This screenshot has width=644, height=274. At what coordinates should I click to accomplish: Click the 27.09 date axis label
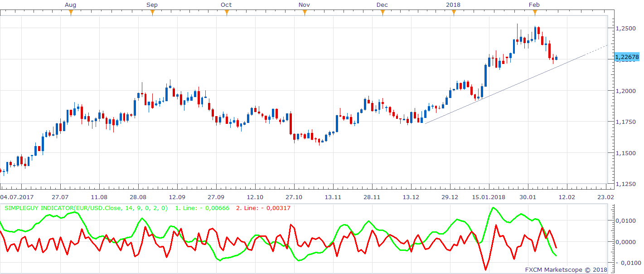point(216,197)
